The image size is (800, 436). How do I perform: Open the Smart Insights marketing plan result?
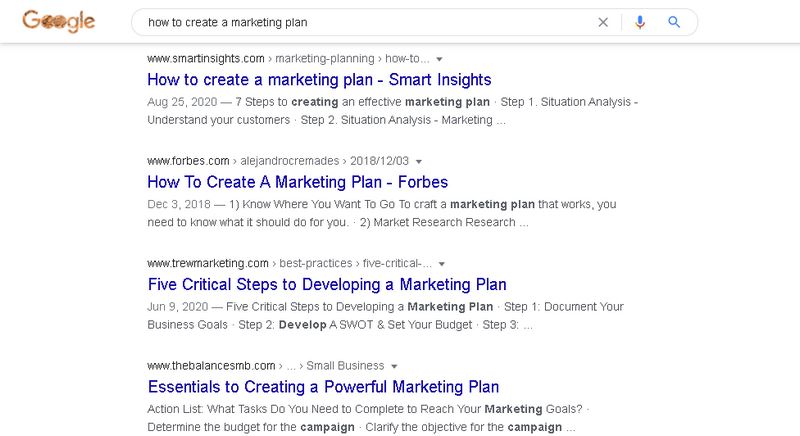(319, 79)
